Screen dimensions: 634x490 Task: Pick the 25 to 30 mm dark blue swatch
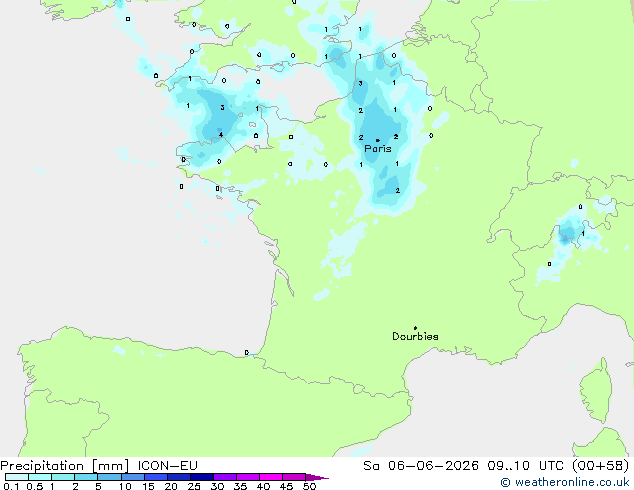202,477
